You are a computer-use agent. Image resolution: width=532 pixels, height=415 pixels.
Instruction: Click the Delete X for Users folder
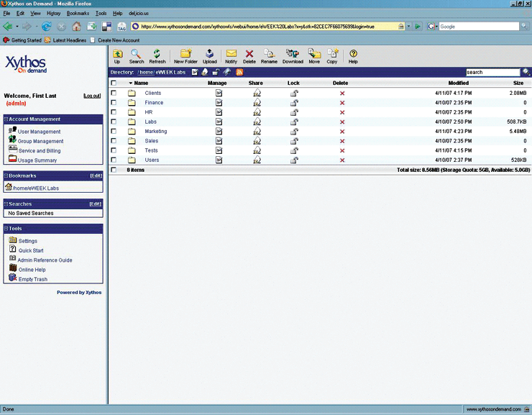[342, 160]
